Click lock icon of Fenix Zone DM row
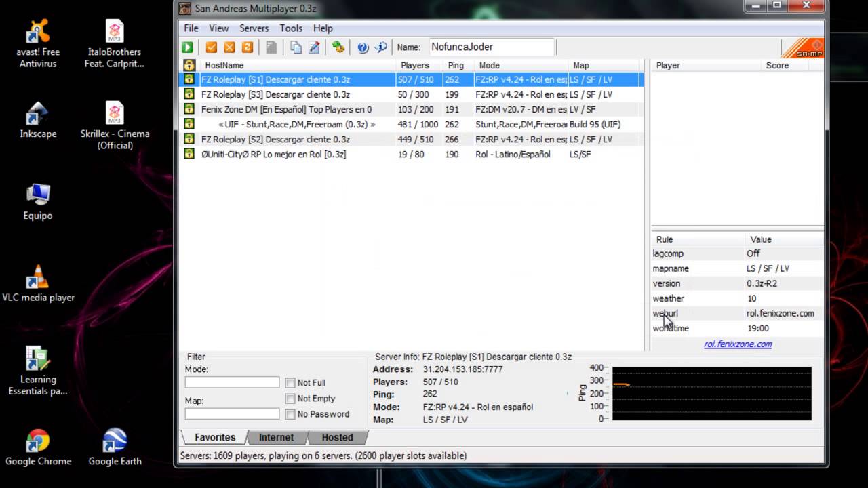The width and height of the screenshot is (868, 488). [x=189, y=109]
